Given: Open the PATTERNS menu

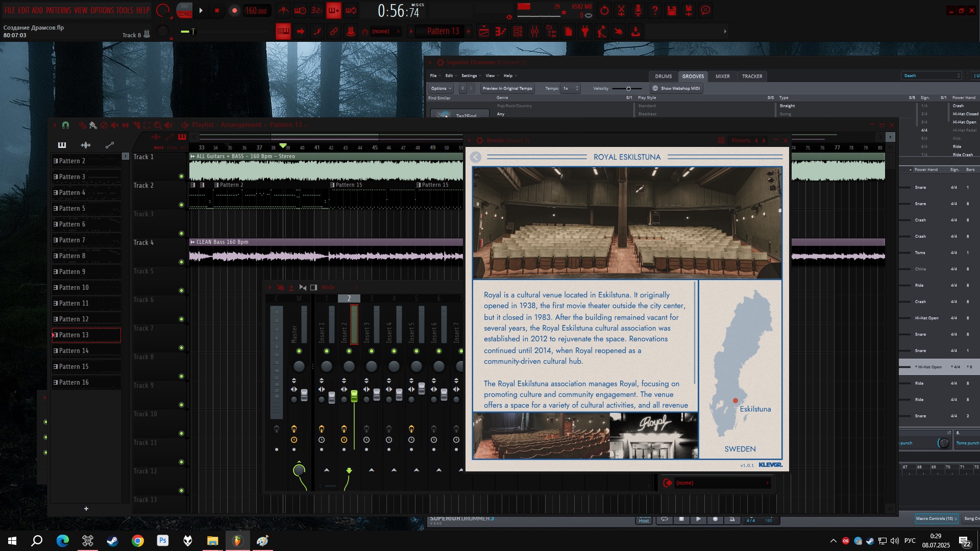Looking at the screenshot, I should pyautogui.click(x=58, y=10).
